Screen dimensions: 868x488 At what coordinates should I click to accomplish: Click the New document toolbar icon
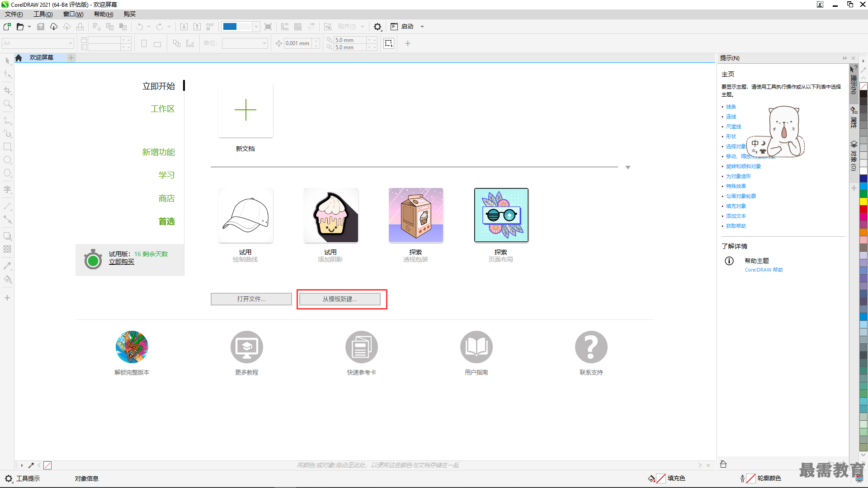[7, 27]
